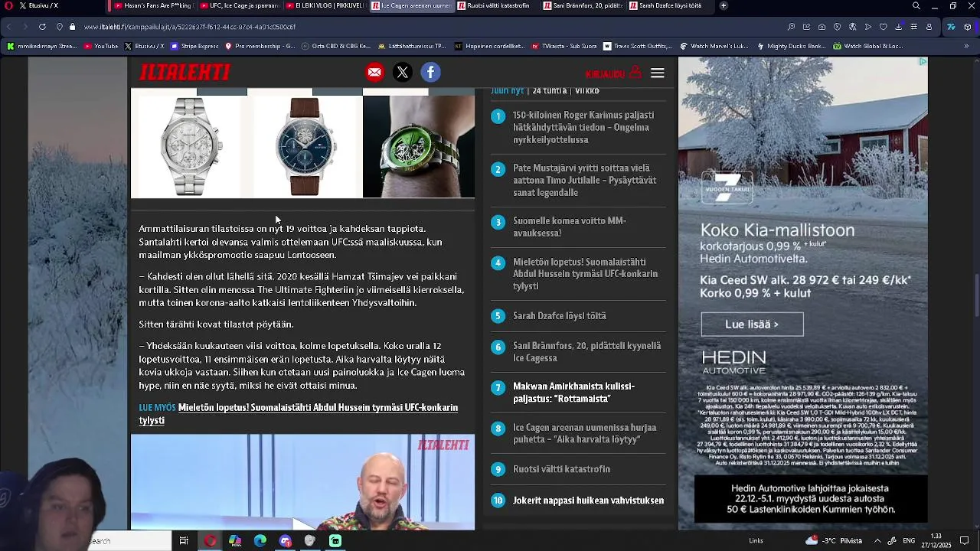Go back with the browser back arrow
The image size is (980, 551).
pyautogui.click(x=9, y=27)
